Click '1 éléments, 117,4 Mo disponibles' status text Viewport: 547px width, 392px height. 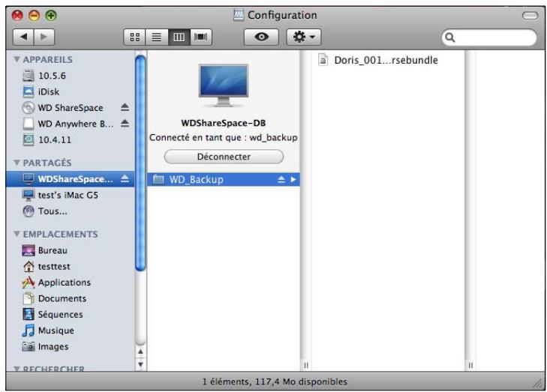[x=275, y=382]
